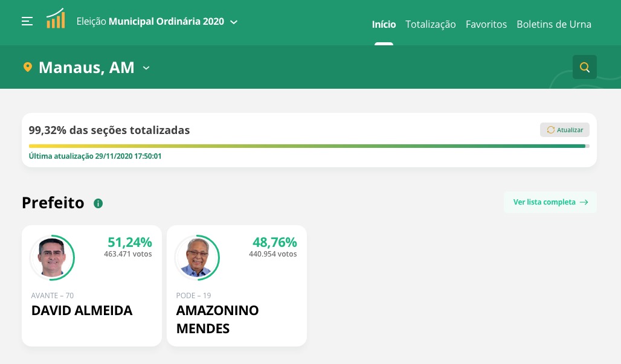Click the arrow icon after Ver lista completa
Screen dimensions: 621x364
[x=584, y=202]
